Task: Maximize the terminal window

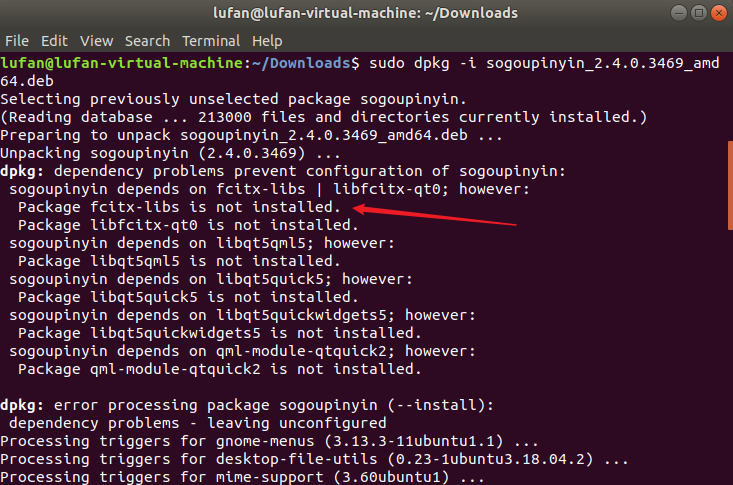Action: 698,13
